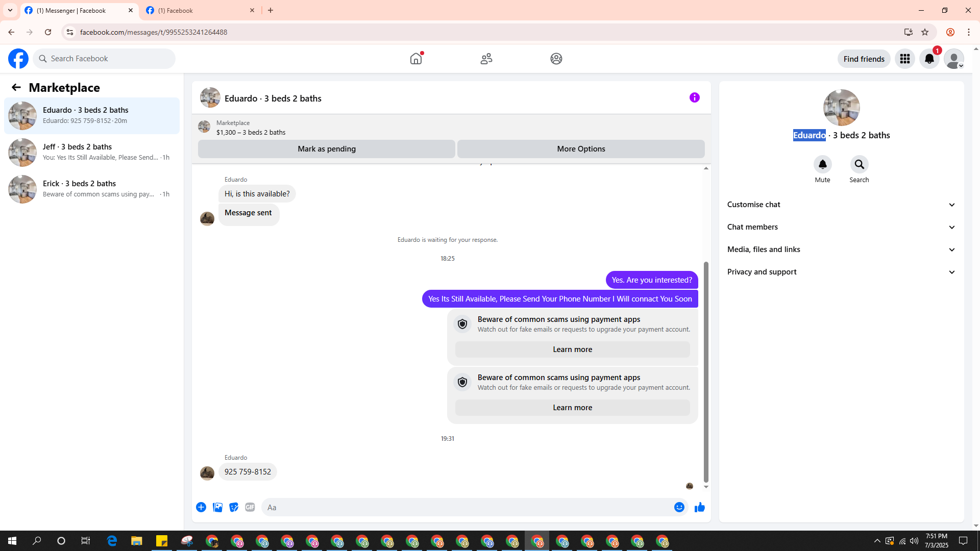
Task: Open the Notifications bell icon
Action: coord(929,59)
